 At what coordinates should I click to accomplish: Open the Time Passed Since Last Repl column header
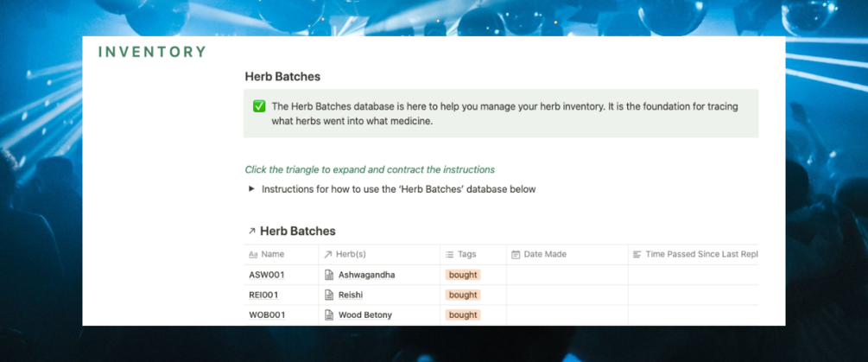pyautogui.click(x=700, y=255)
